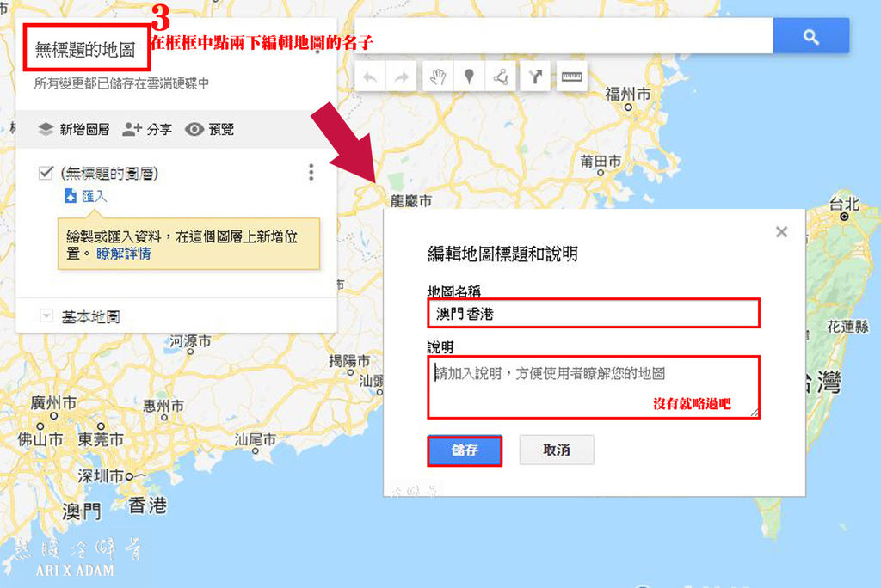The width and height of the screenshot is (881, 588).
Task: Click the 惠州市 label on the map
Action: [x=163, y=405]
